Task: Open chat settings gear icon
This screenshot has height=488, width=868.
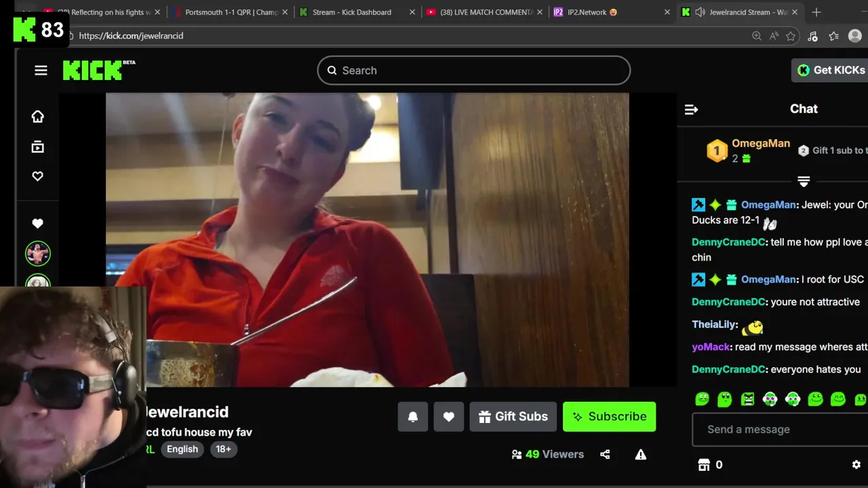Action: [x=856, y=465]
